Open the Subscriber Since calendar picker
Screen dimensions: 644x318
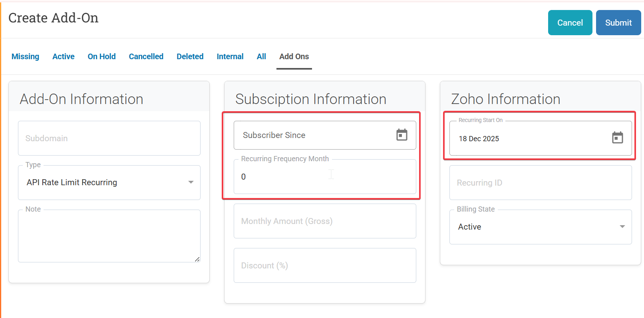tap(402, 135)
